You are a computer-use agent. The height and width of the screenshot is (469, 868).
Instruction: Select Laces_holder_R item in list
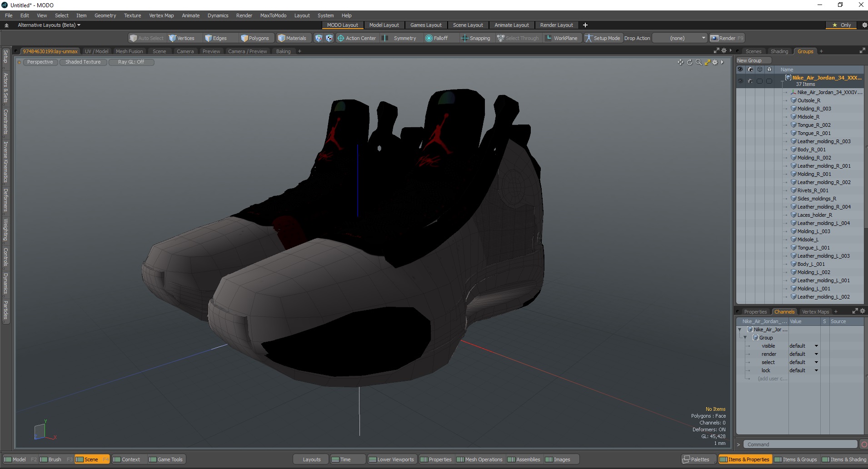814,215
